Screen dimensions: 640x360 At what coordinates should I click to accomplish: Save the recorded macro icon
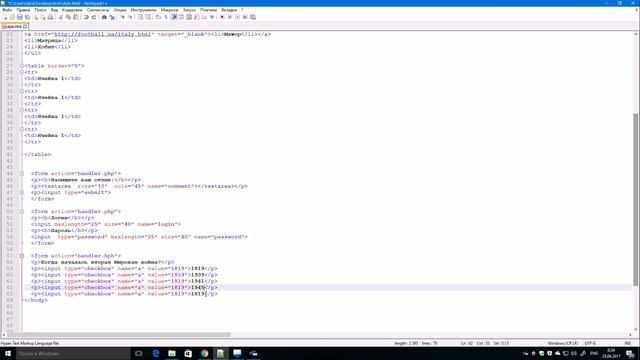click(253, 17)
